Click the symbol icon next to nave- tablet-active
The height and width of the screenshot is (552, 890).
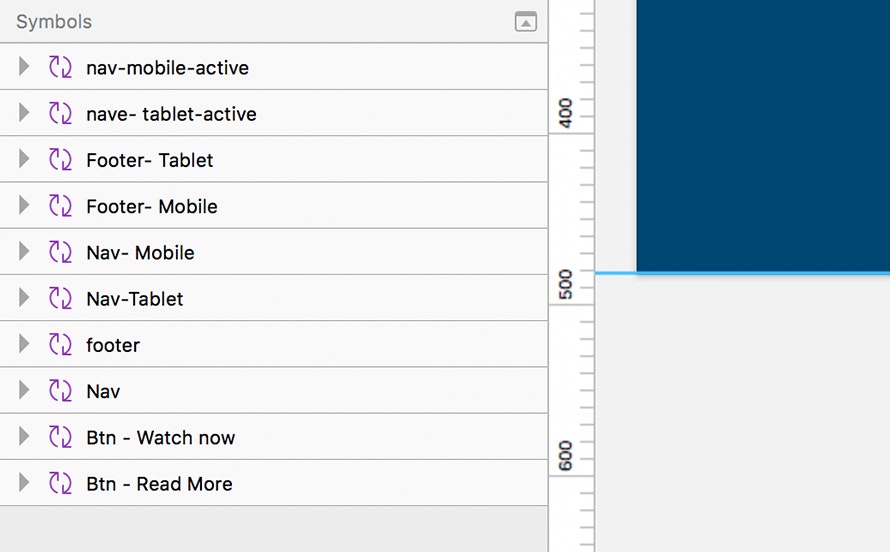tap(60, 114)
